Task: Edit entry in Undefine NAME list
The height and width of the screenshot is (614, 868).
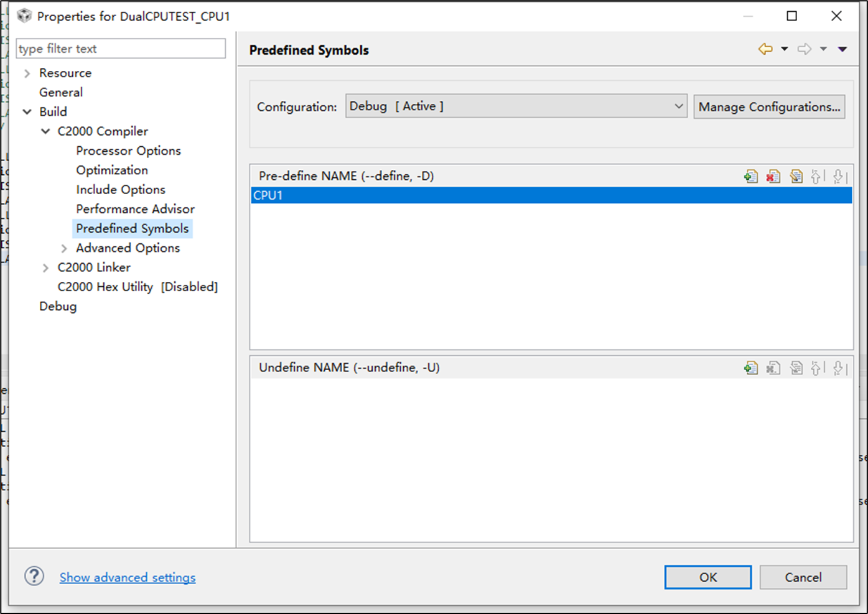Action: click(796, 368)
